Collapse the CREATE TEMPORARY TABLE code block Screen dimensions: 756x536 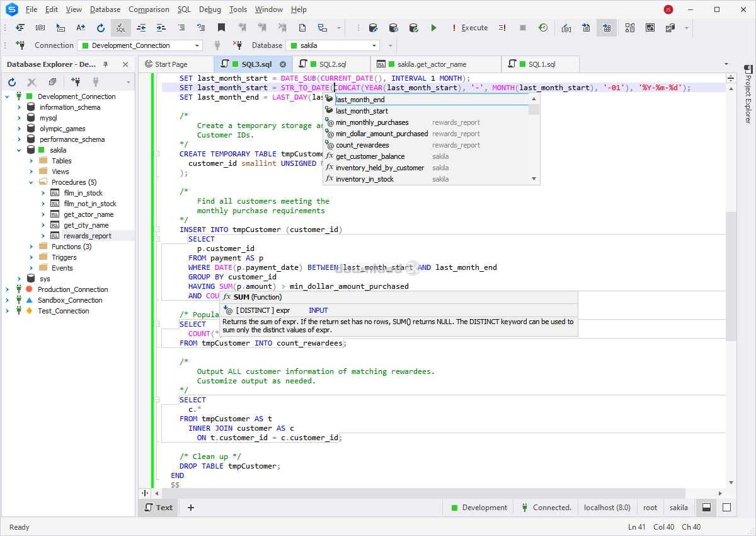[x=157, y=154]
